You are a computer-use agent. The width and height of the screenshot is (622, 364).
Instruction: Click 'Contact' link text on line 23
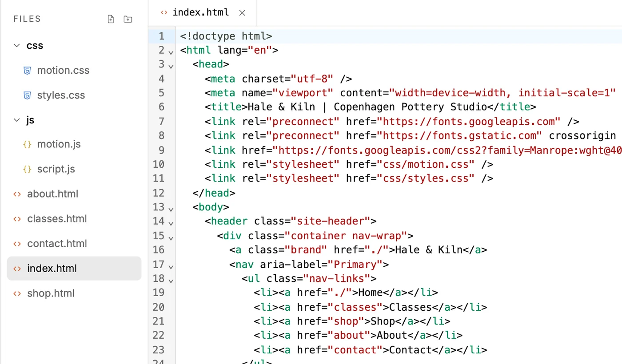tap(411, 350)
